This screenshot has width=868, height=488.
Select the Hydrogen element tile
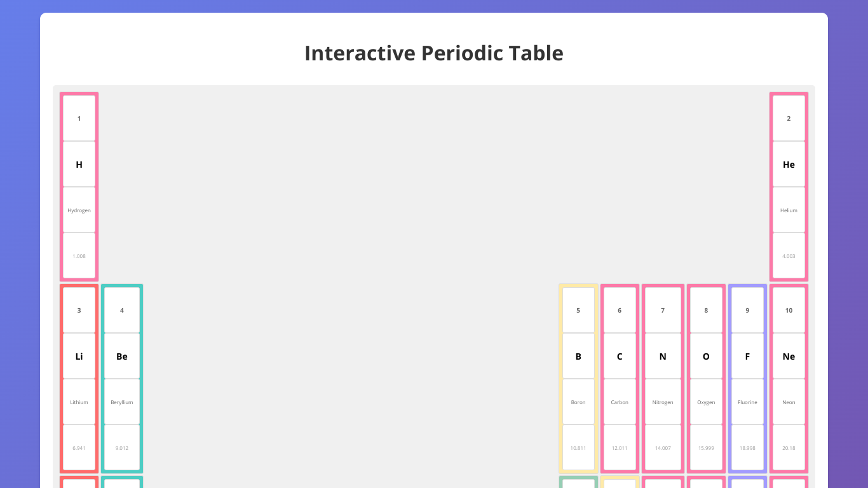(x=79, y=186)
